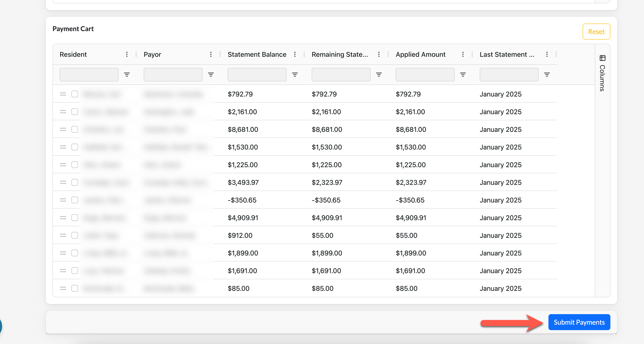Open Remaining Statement column menu dots
The width and height of the screenshot is (644, 344).
tap(379, 54)
